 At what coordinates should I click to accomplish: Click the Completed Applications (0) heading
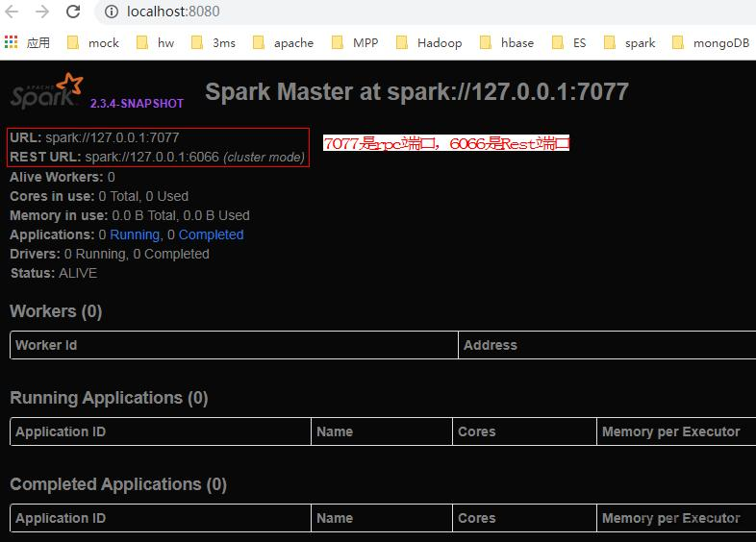click(x=118, y=484)
